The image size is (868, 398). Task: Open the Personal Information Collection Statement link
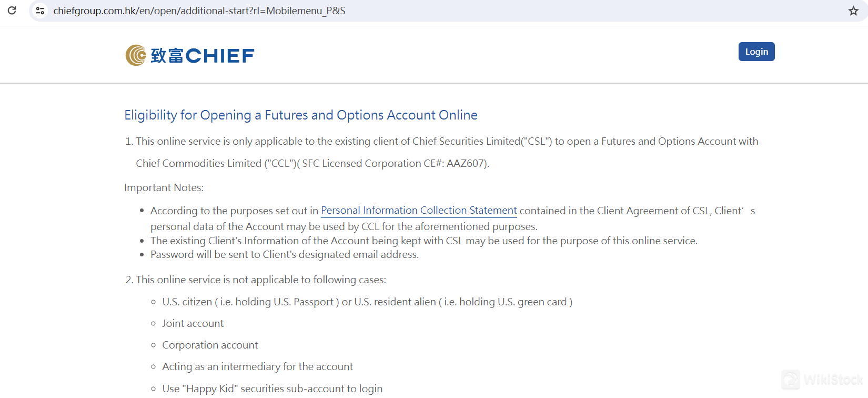pos(418,210)
